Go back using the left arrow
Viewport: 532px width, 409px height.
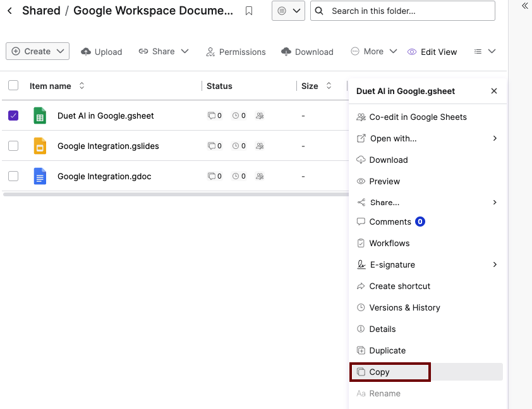(10, 11)
